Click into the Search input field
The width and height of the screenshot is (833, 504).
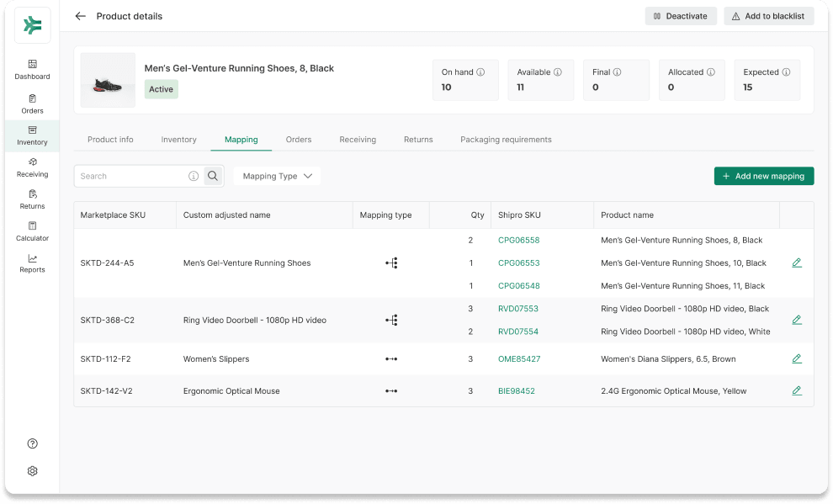130,176
